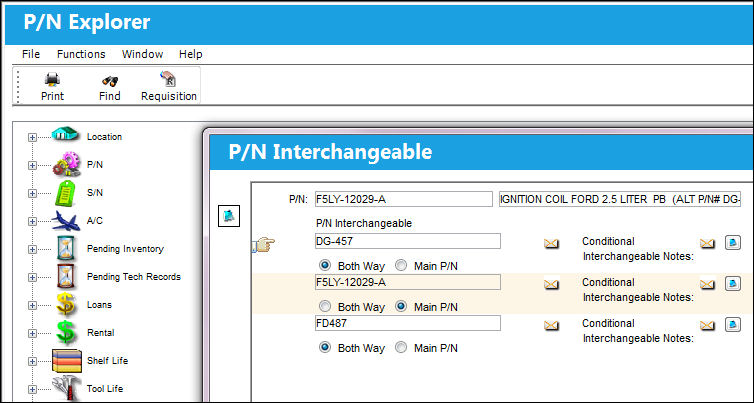Click the Pending Inventory tree label

pos(125,249)
